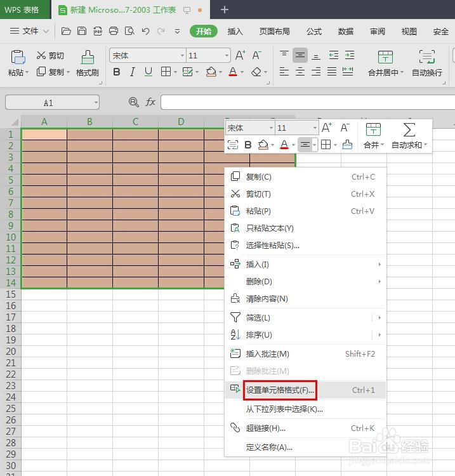Choose 超链接(H) in context menu
Screen dimensions: 455x476
(306, 428)
